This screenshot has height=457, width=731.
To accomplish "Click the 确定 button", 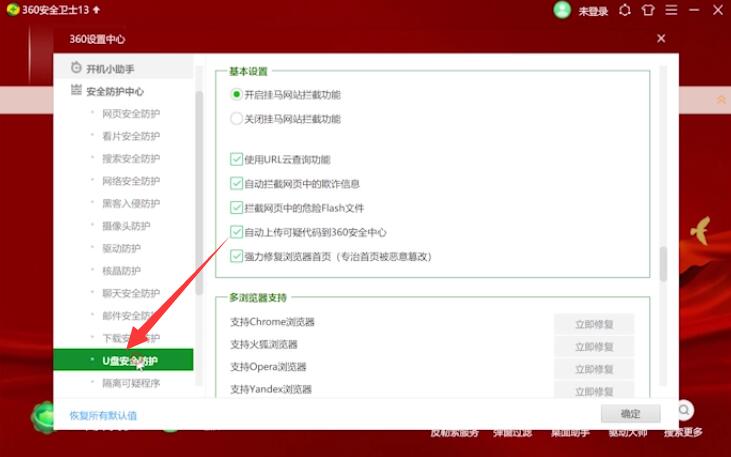I will (x=630, y=414).
